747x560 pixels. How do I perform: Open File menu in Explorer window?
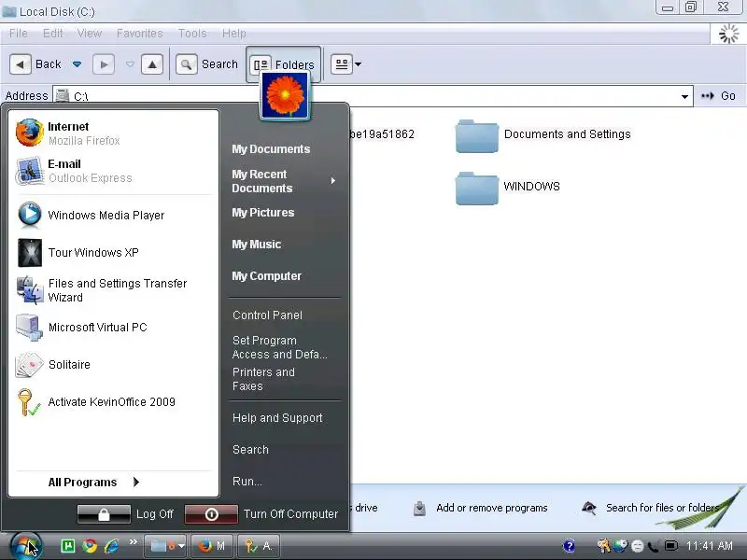pos(19,34)
